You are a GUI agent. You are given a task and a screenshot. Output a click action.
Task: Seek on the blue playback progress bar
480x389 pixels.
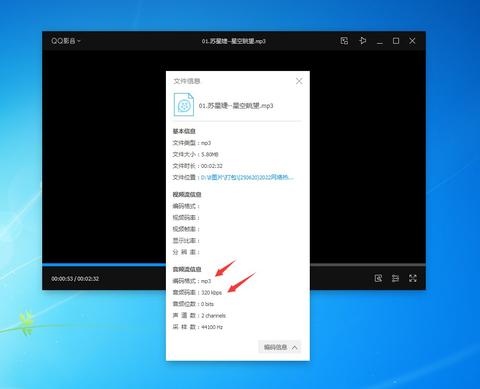click(104, 265)
